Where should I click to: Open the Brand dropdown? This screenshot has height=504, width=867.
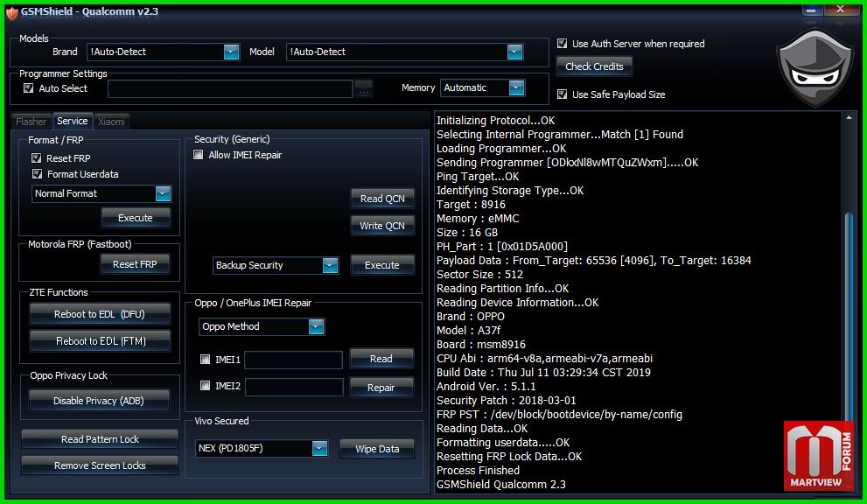point(231,52)
